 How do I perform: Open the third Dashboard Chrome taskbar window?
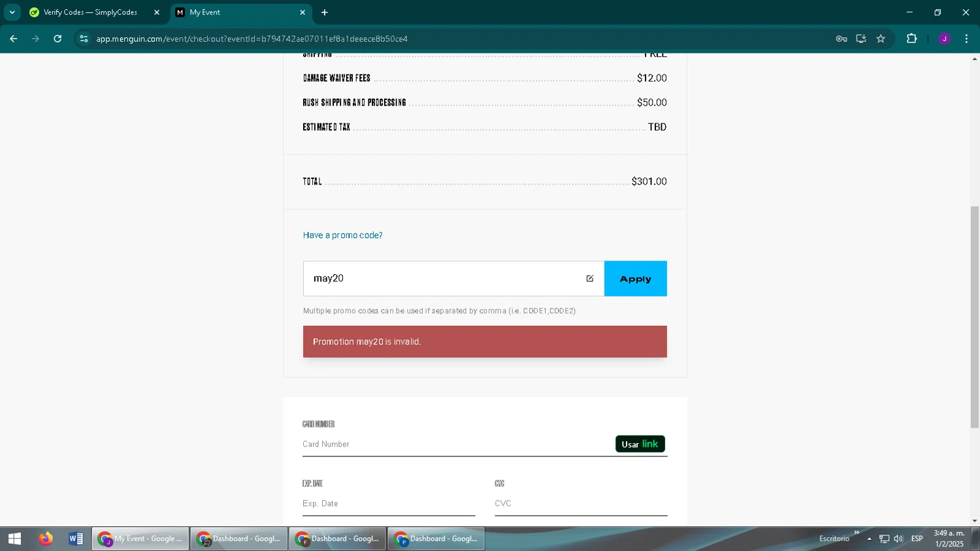click(x=436, y=539)
